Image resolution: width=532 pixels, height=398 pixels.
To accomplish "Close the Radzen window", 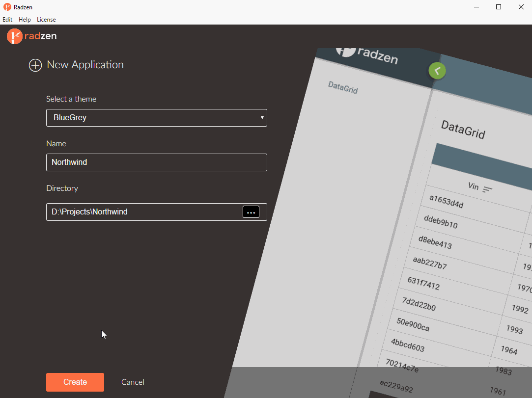I will [x=521, y=7].
